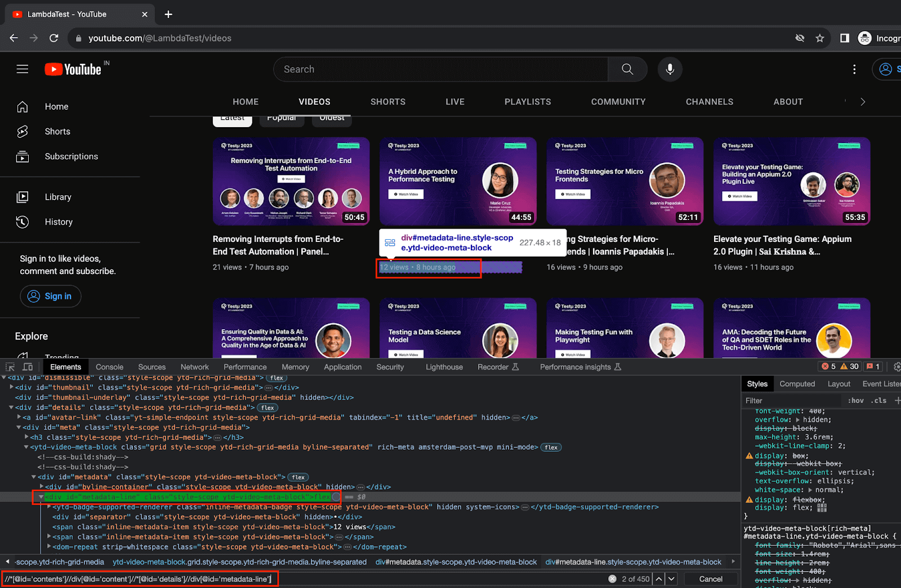Screen dimensions: 901x588
Task: Open the YouTube hamburger menu
Action: [x=23, y=69]
